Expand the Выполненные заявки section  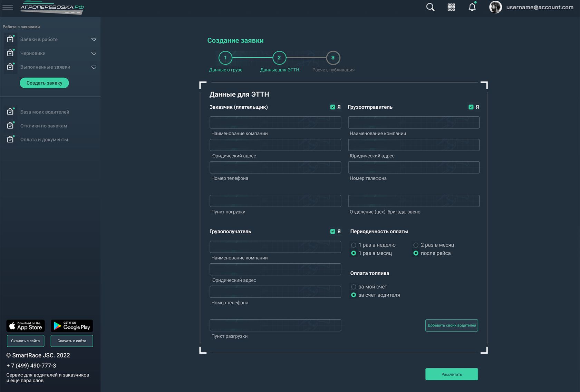[94, 67]
